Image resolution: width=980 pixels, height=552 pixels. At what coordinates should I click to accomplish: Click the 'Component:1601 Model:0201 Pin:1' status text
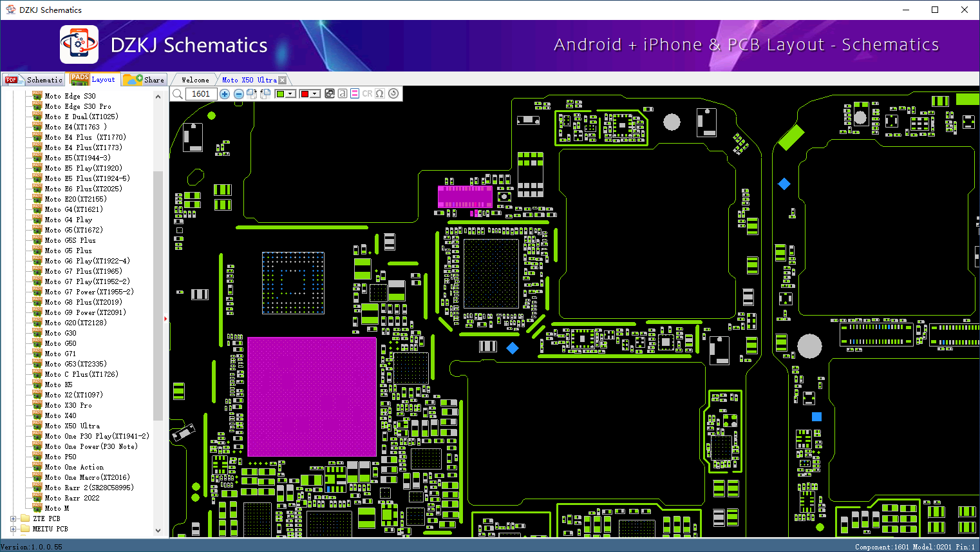click(x=915, y=547)
